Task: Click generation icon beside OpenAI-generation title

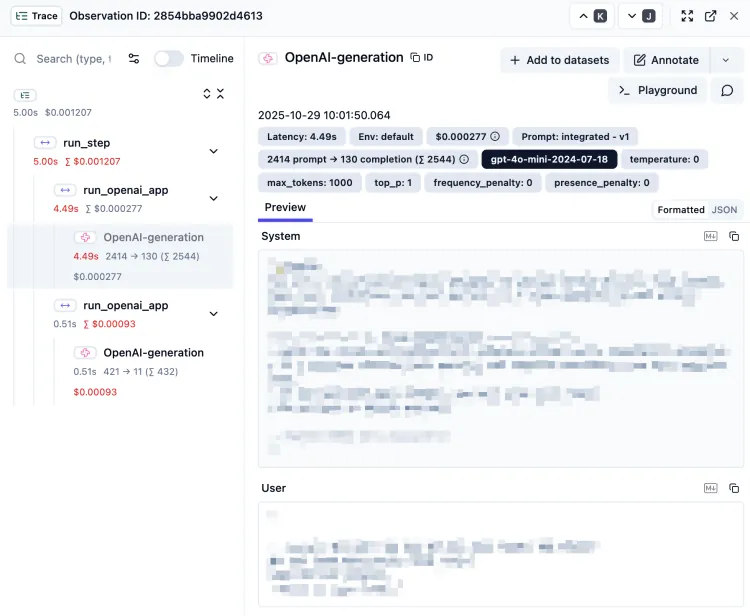Action: [x=268, y=58]
